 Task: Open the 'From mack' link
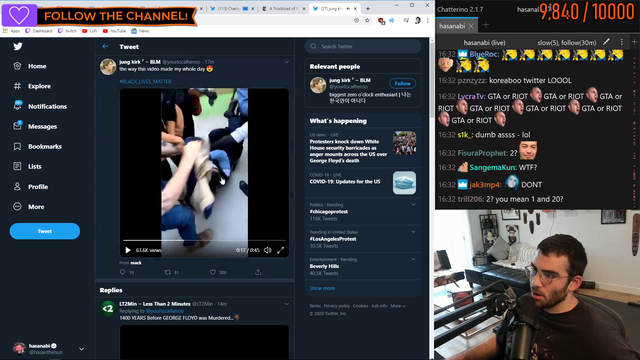pyautogui.click(x=131, y=263)
